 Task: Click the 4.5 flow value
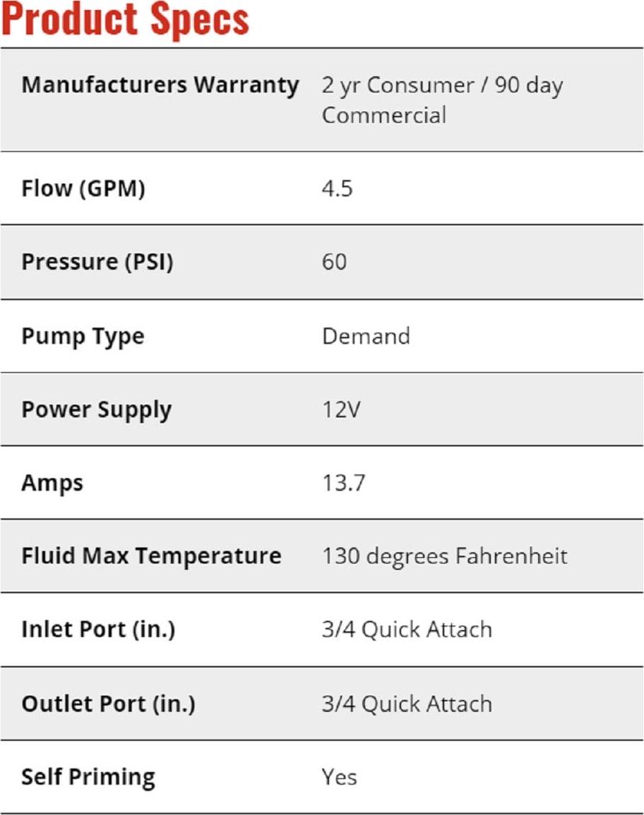tap(338, 189)
